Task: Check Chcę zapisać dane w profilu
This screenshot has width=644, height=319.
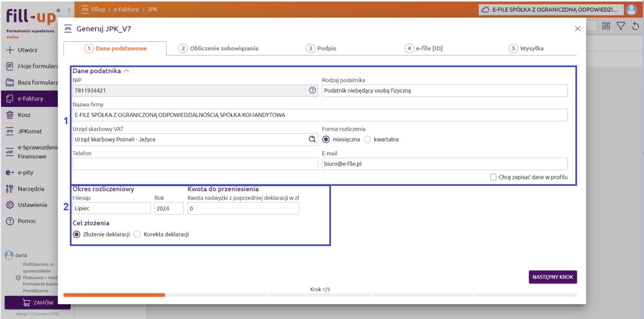Action: click(x=493, y=177)
